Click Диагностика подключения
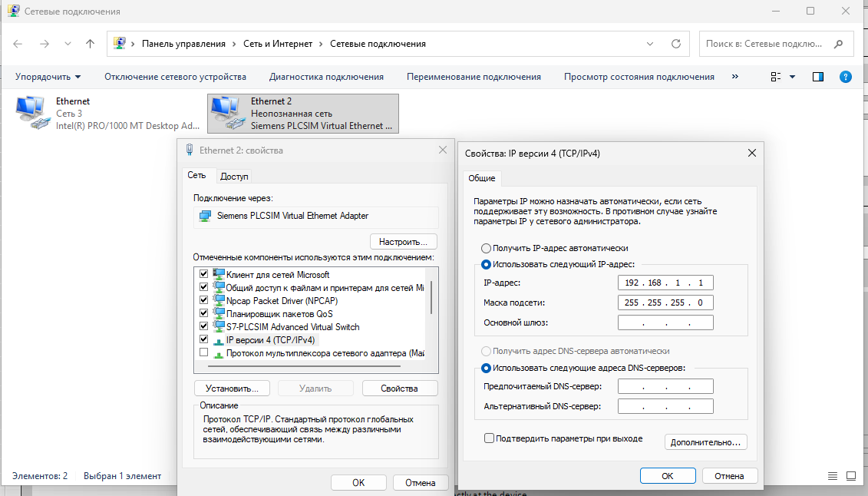Viewport: 868px width, 496px height. 327,77
